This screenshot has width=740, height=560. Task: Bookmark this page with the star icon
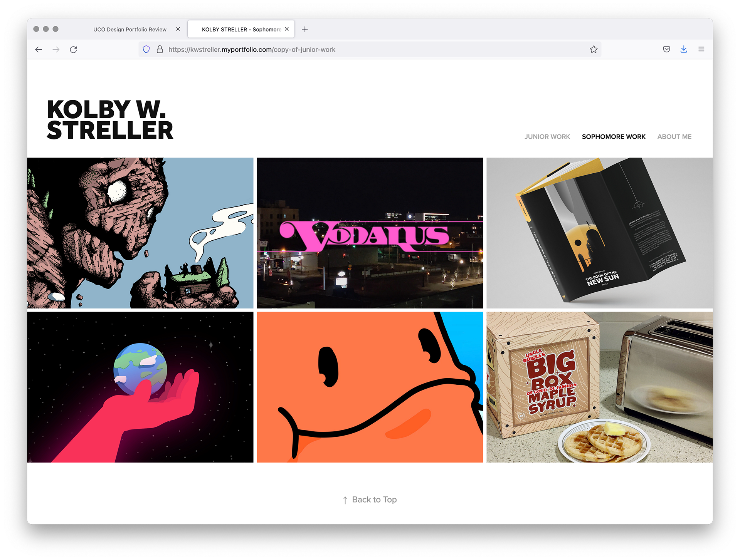[594, 49]
